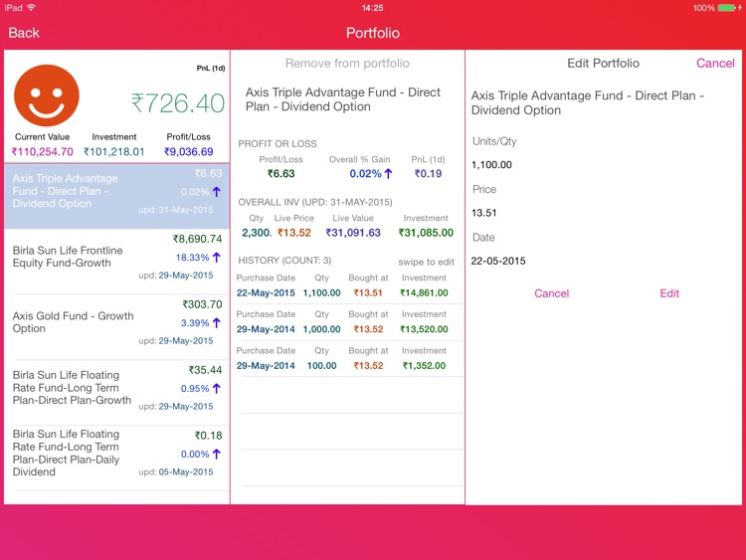Tap Investment total ₹101,218.01
746x560 pixels.
pos(114,152)
